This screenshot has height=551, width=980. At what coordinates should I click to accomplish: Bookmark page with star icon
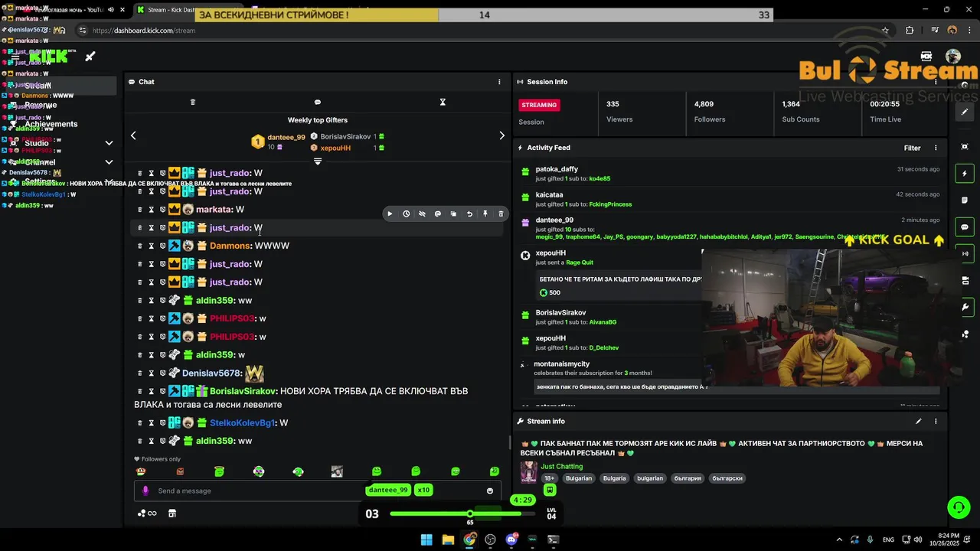(886, 31)
